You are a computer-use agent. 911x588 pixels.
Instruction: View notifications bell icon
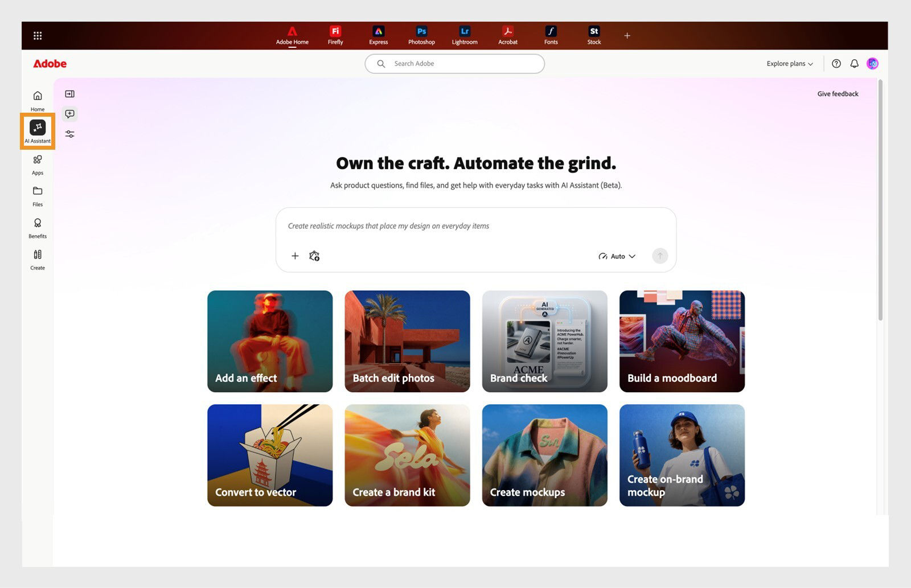point(854,64)
